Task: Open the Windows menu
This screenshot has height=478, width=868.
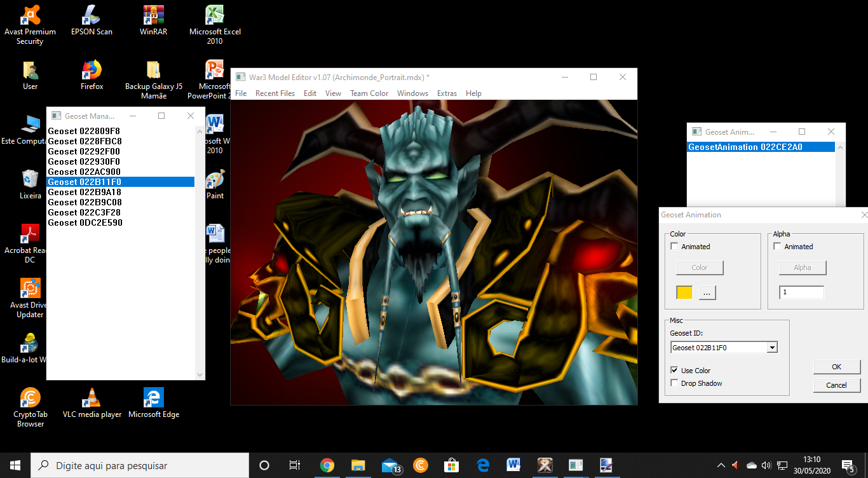Action: coord(413,93)
